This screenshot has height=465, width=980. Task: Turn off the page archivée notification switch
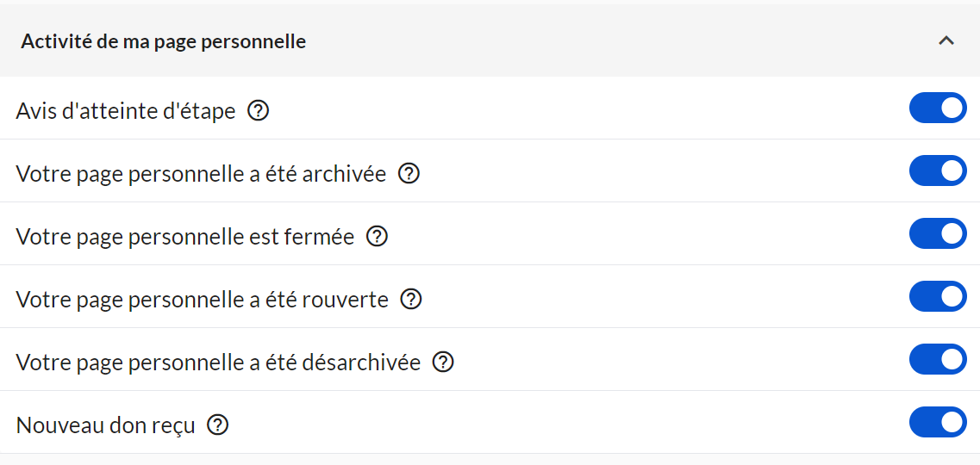(938, 171)
